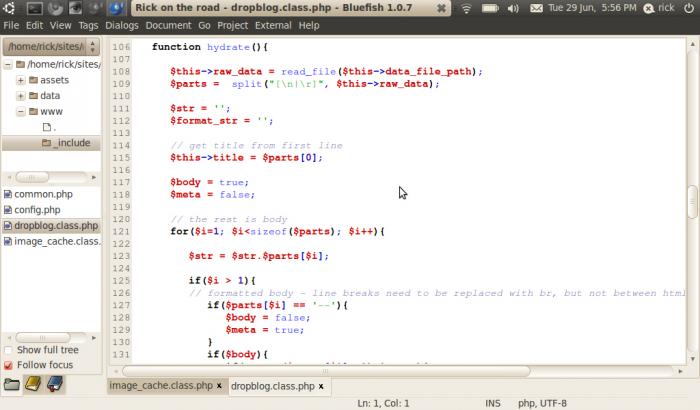Click the power shutdown icon
700x410 pixels.
tap(689, 8)
